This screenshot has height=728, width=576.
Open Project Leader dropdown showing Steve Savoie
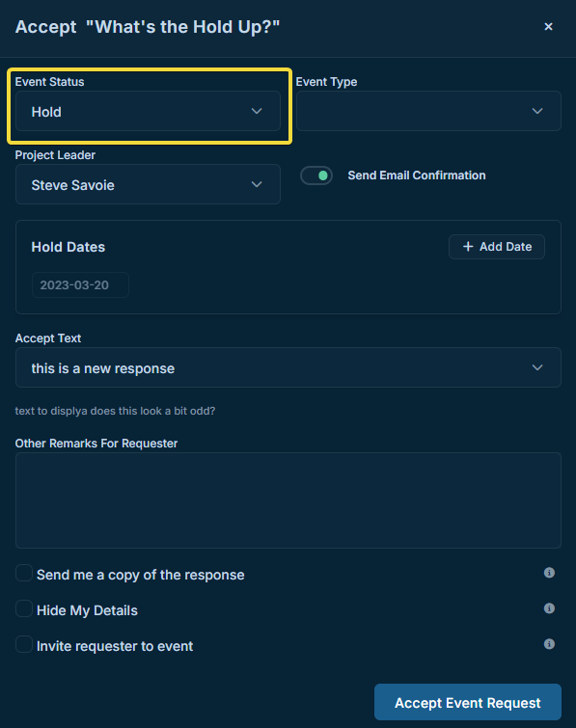tap(149, 184)
